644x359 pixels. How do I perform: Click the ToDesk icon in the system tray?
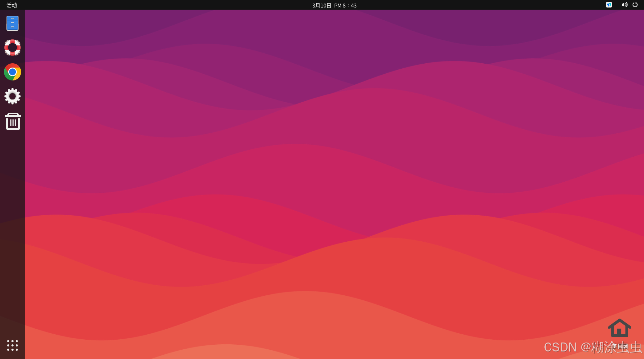pos(609,5)
